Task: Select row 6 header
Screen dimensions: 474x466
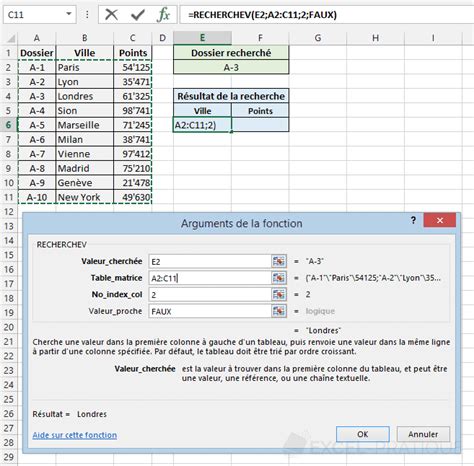Action: [8, 125]
